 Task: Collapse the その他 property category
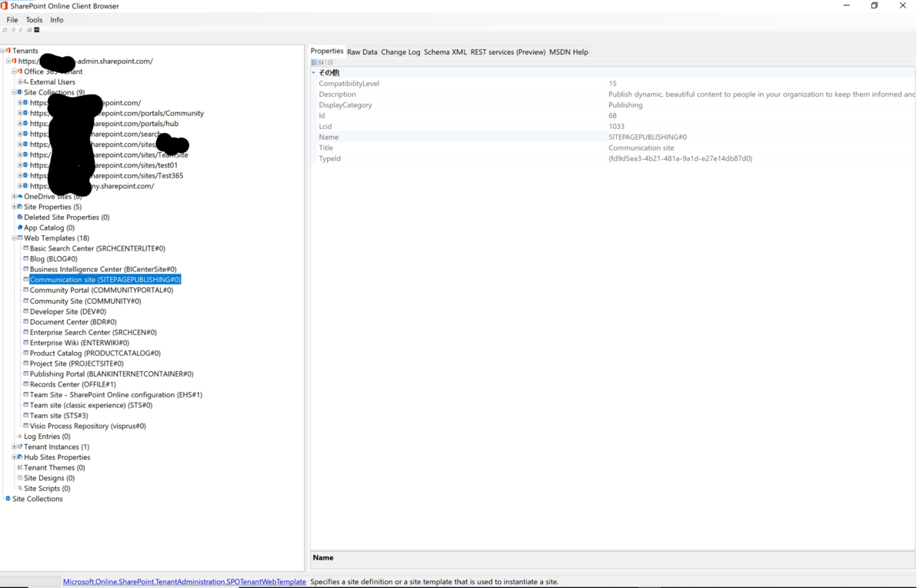point(314,72)
